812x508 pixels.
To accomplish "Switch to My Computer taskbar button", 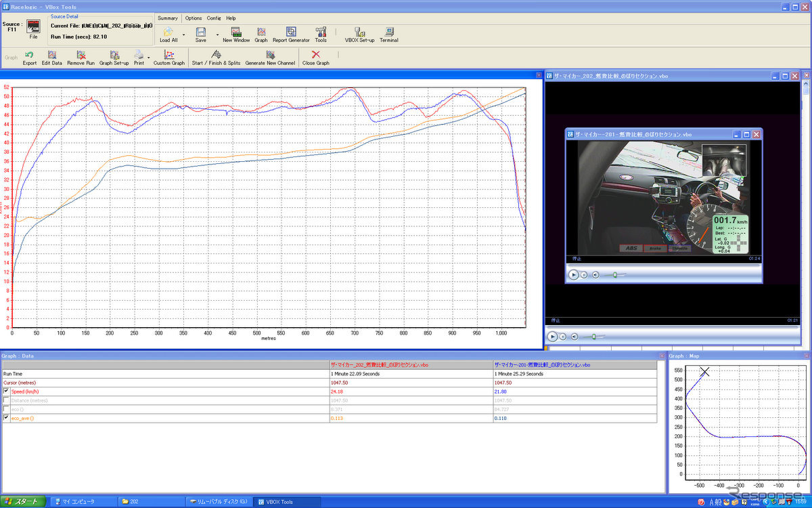I will (83, 501).
